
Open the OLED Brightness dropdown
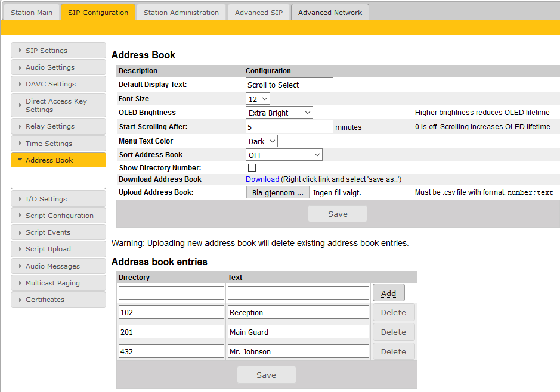click(x=279, y=113)
